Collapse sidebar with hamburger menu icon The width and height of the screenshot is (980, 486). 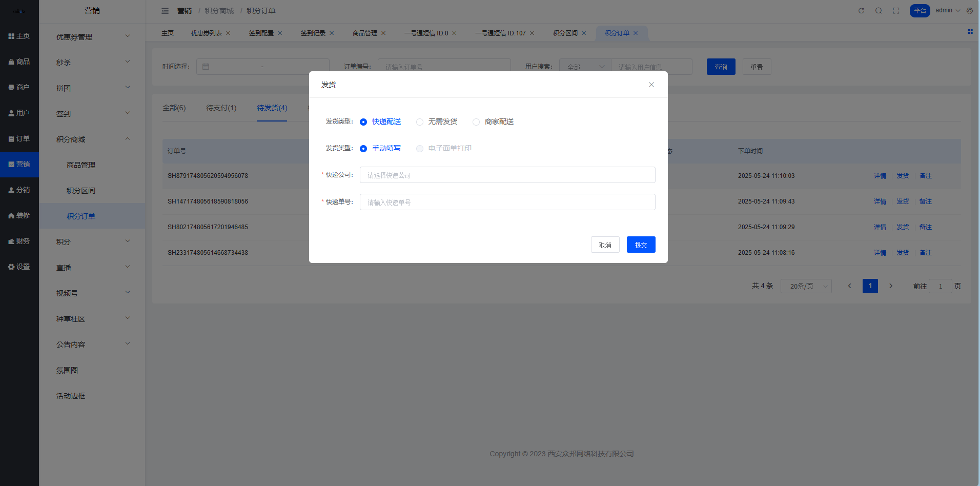point(165,11)
